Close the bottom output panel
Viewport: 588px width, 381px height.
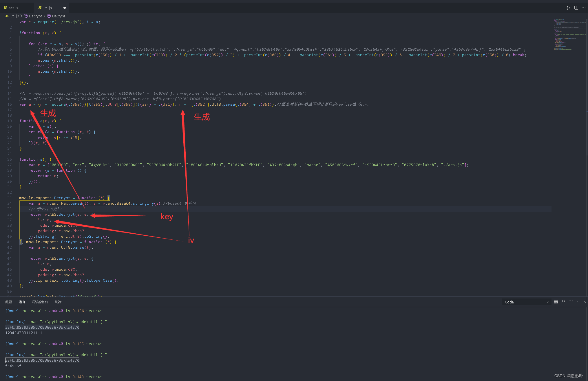(585, 302)
